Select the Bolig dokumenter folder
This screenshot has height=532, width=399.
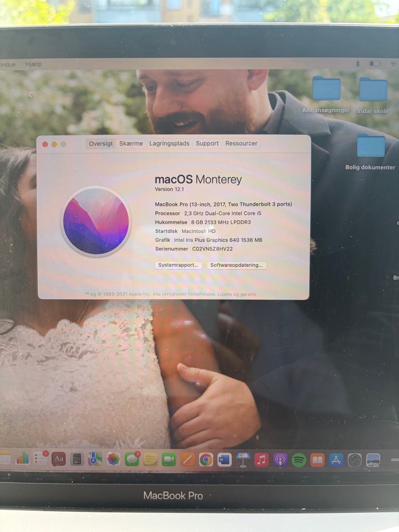370,152
